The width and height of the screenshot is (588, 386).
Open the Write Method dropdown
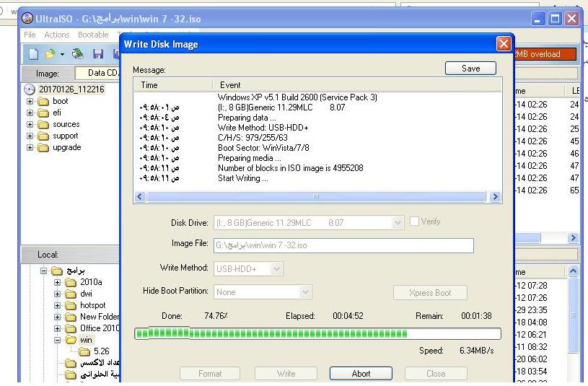pos(276,268)
